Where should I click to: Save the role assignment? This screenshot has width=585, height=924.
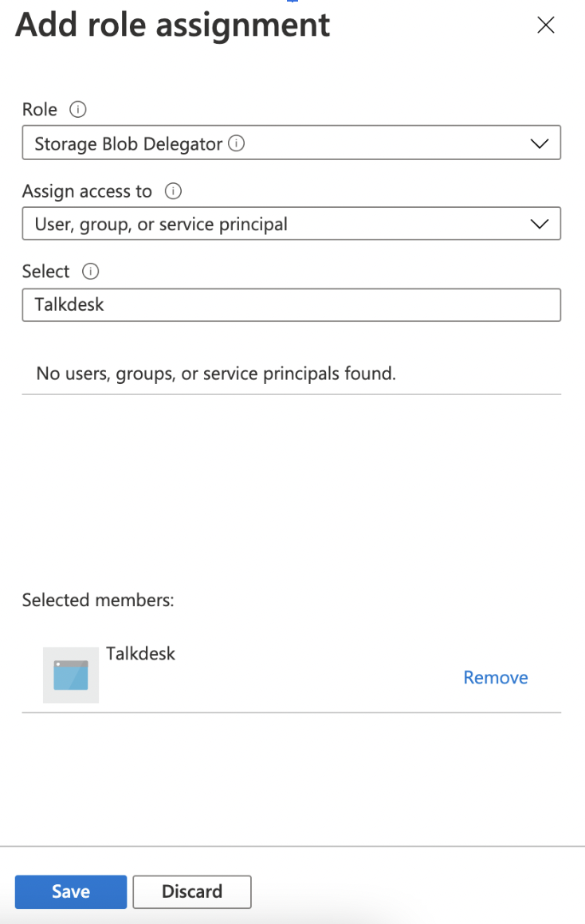70,891
